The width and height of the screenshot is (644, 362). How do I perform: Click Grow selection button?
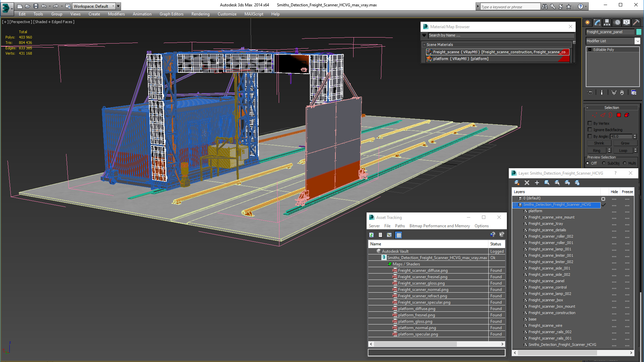click(625, 143)
